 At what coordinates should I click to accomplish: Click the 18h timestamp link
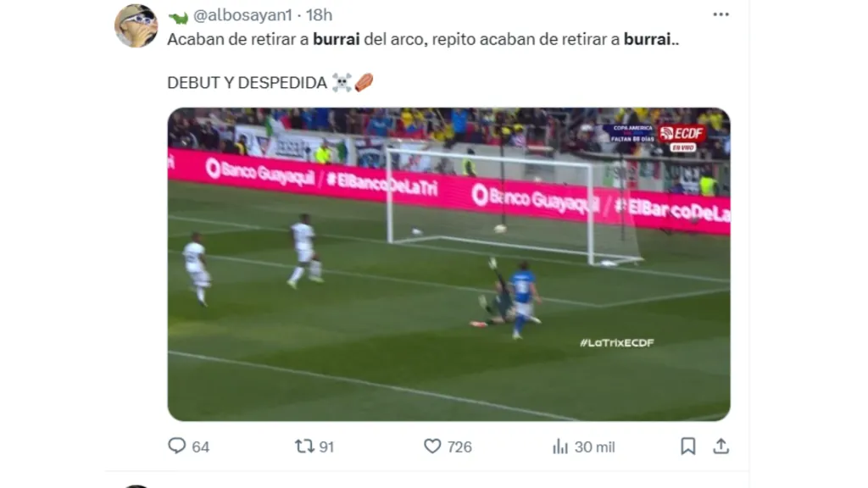[319, 15]
